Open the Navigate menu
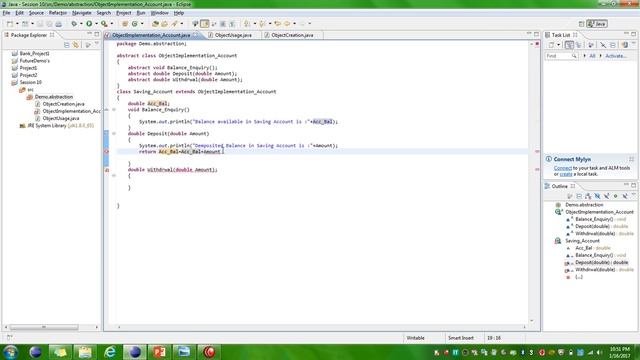Screen dimensions: 640x360 pyautogui.click(x=82, y=13)
